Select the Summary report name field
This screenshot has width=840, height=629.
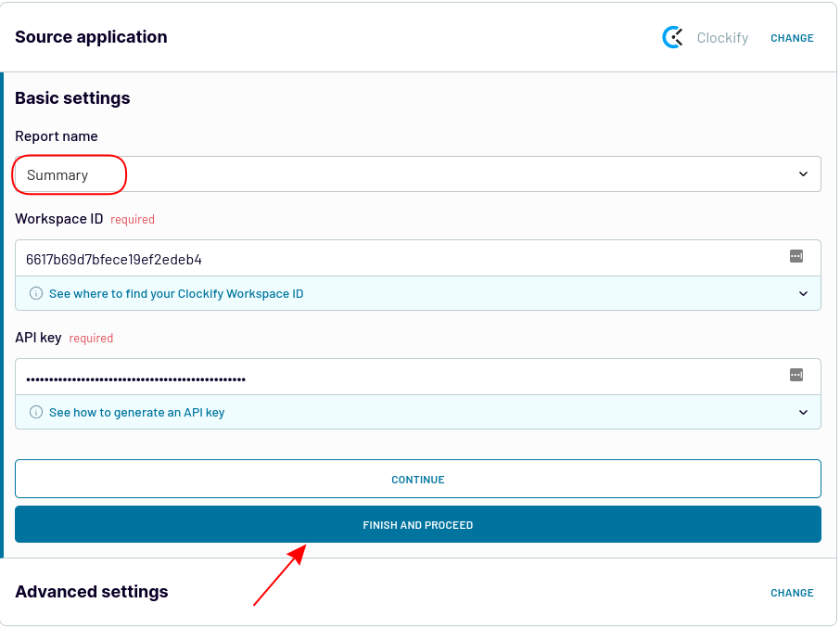pyautogui.click(x=418, y=174)
